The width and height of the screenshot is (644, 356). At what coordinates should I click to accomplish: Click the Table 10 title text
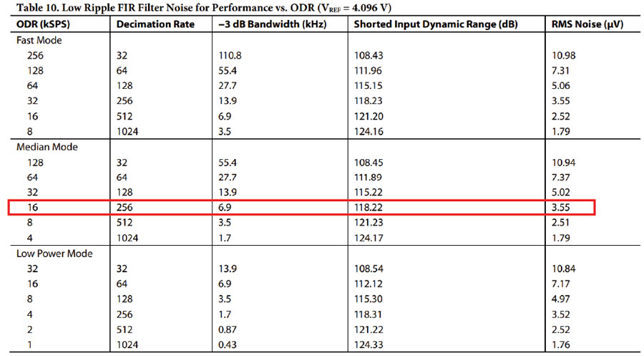[204, 7]
